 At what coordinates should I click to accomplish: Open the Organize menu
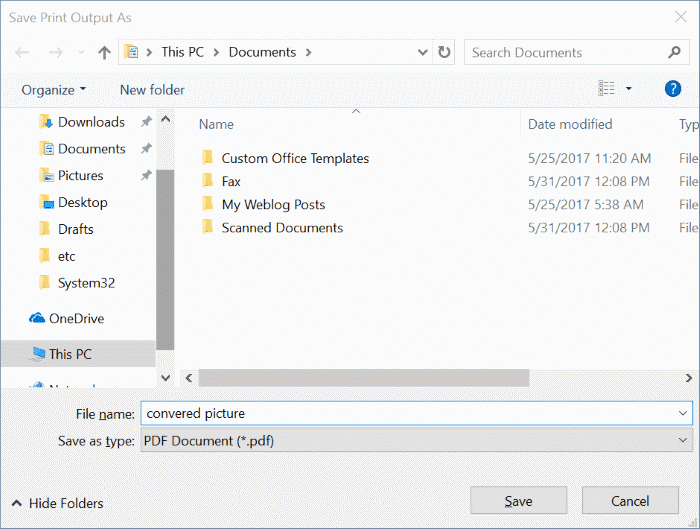point(54,90)
